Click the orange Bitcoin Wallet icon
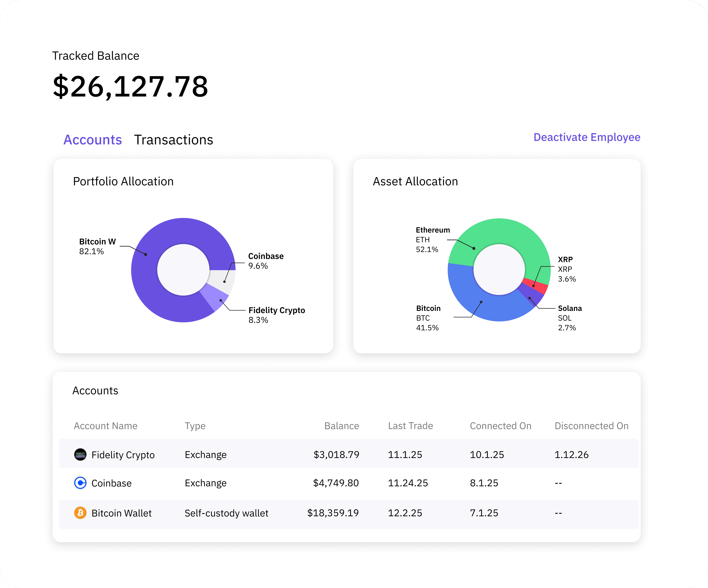This screenshot has height=588, width=708. [x=80, y=513]
